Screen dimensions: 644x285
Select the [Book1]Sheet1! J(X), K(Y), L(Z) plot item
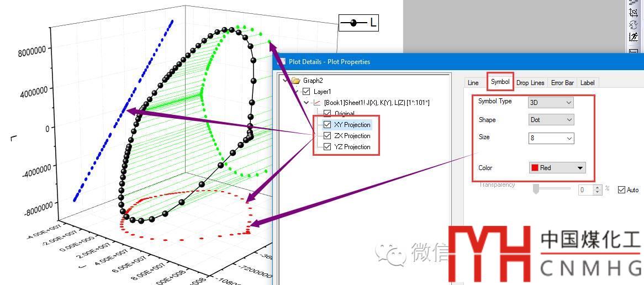[377, 103]
